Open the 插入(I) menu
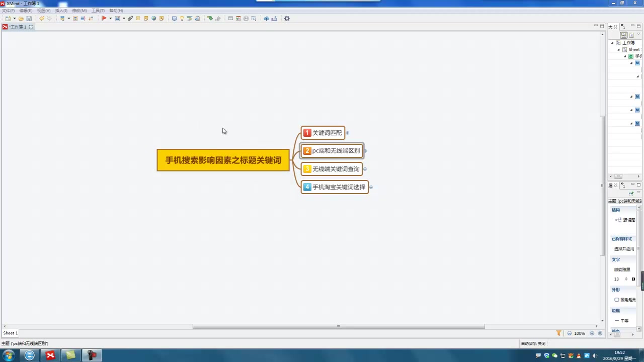Screen dimensions: 644x362 click(x=61, y=11)
